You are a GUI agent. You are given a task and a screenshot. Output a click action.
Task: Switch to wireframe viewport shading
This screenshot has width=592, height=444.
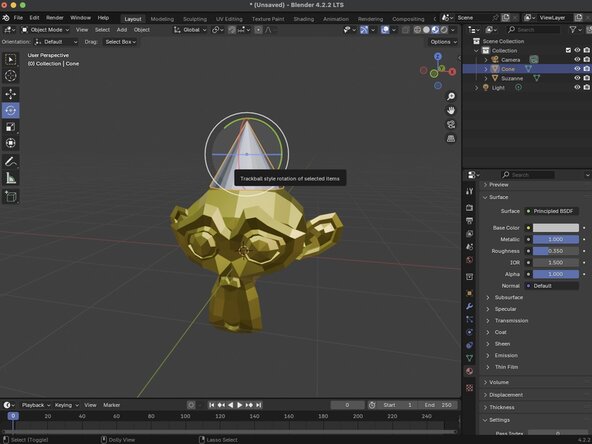click(x=417, y=30)
